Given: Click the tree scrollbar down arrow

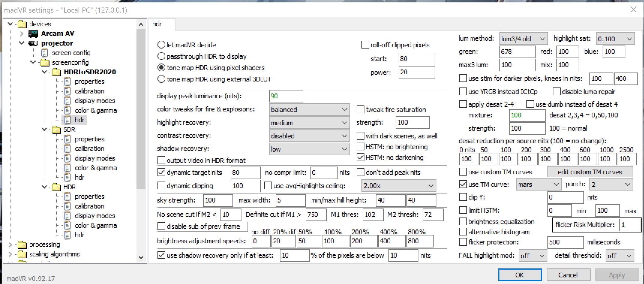Looking at the screenshot, I should pos(141,257).
